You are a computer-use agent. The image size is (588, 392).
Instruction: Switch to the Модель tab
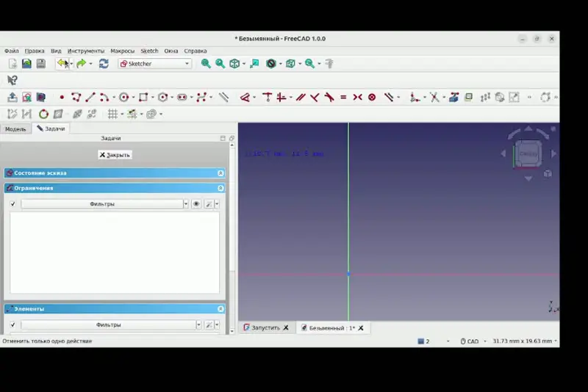point(15,128)
